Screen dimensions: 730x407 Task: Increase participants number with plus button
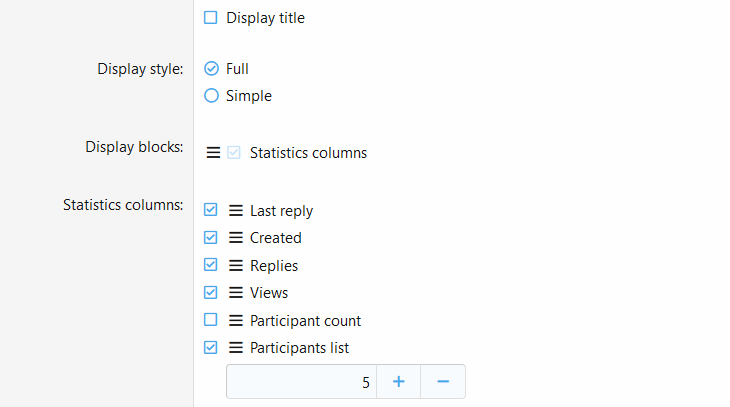pos(399,382)
